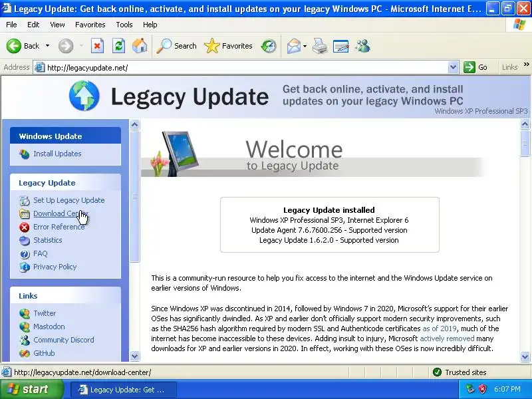Image resolution: width=532 pixels, height=399 pixels.
Task: Open the Set Up Legacy Update link
Action: point(69,200)
